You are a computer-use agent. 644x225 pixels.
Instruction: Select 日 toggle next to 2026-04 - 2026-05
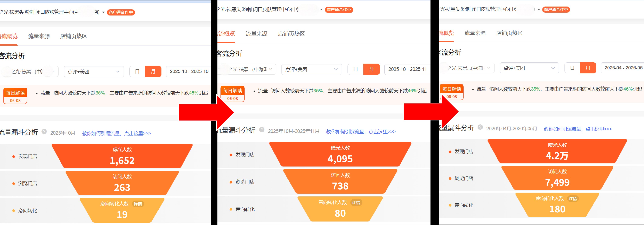pos(572,68)
